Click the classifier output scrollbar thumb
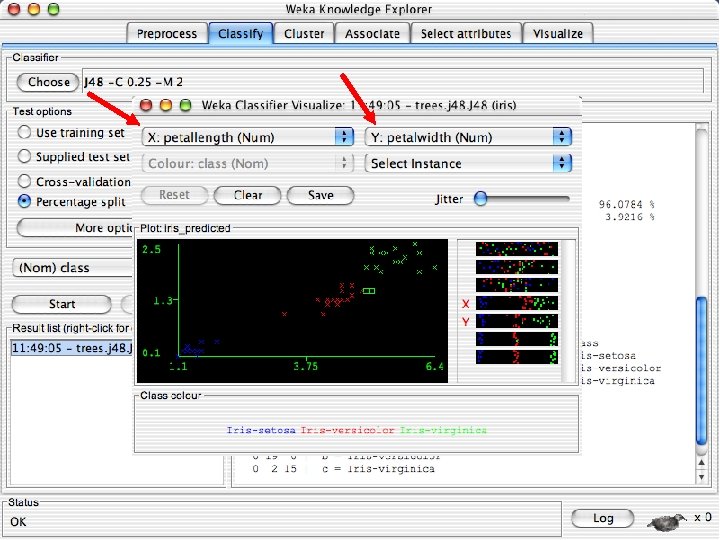 [701, 371]
